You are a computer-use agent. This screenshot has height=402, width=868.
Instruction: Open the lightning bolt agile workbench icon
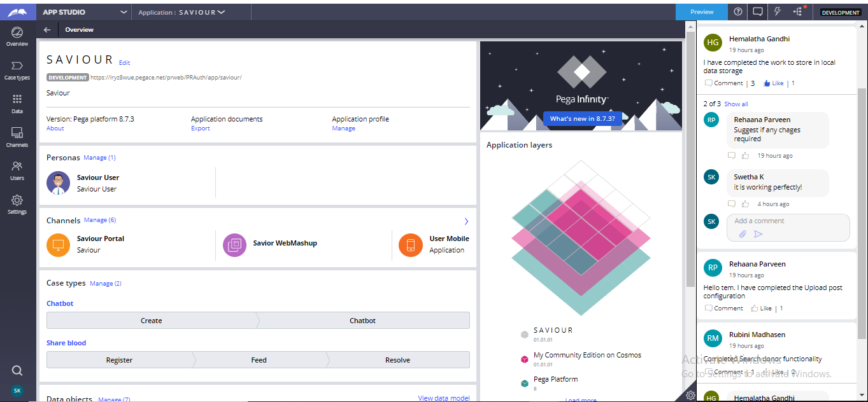[777, 11]
